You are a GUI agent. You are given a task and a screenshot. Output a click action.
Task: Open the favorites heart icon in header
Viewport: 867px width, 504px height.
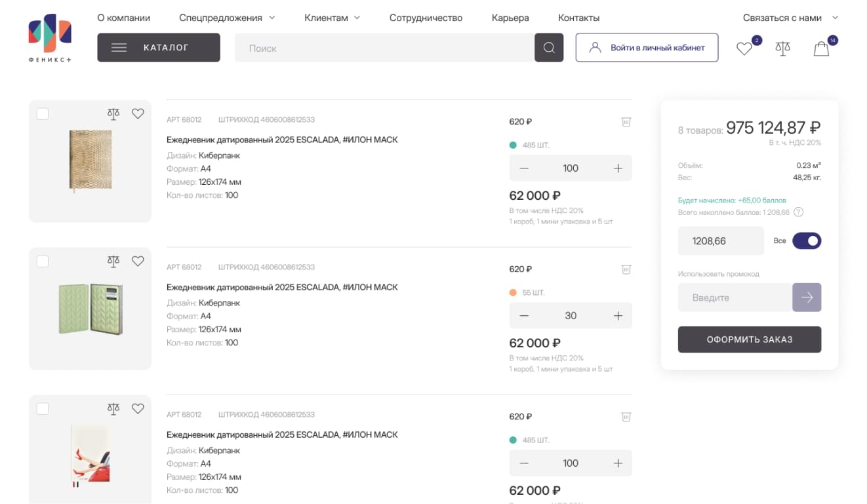[744, 48]
